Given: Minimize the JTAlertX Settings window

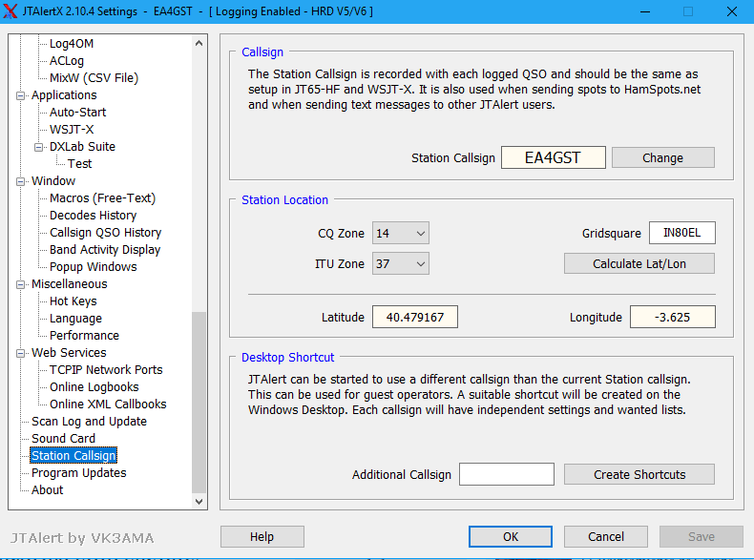Looking at the screenshot, I should click(x=645, y=11).
